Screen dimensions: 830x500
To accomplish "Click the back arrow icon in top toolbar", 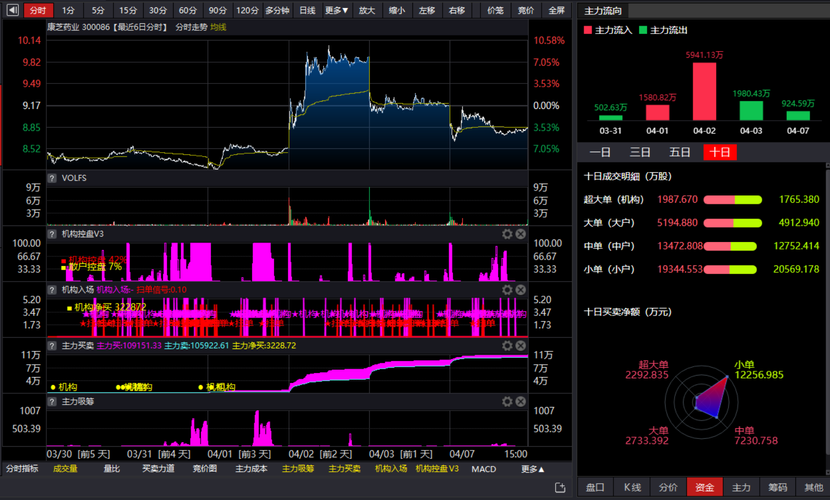I will [x=13, y=10].
